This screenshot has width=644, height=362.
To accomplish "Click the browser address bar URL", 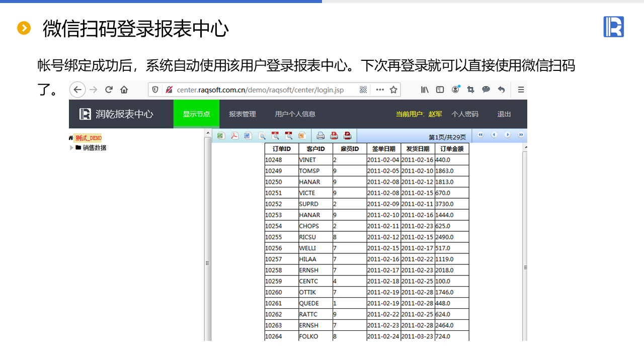I will (260, 90).
